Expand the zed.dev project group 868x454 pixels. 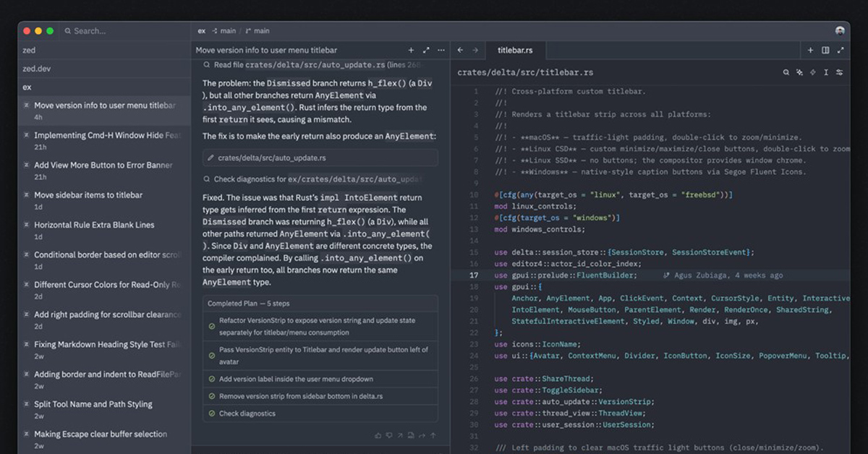point(104,69)
